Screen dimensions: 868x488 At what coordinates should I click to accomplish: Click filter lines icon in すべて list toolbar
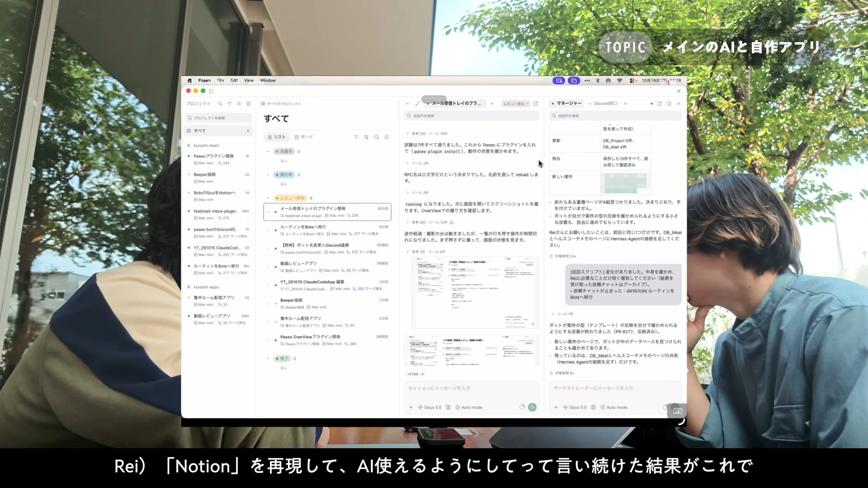pos(356,137)
